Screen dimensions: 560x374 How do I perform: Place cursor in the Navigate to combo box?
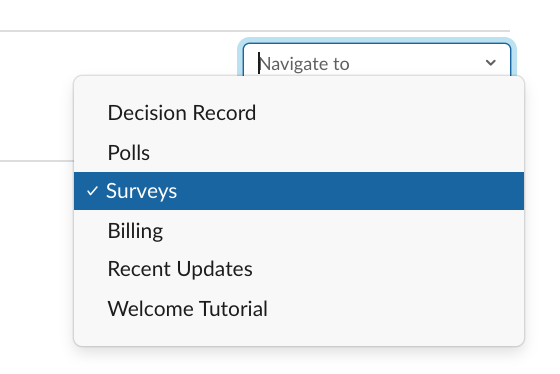377,60
